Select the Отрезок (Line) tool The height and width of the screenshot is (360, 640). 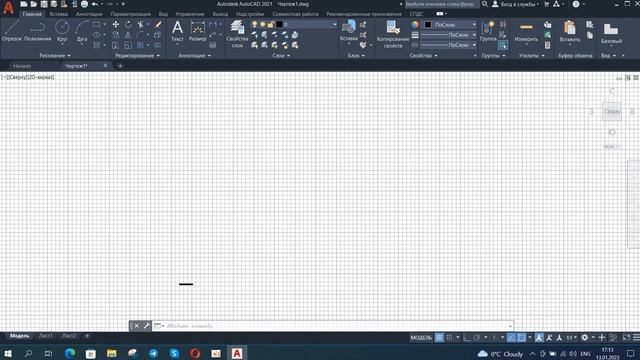click(x=11, y=31)
